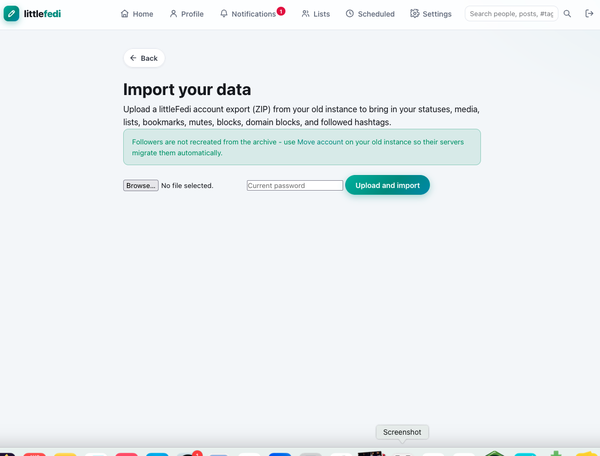Click Browse to choose a ZIP file

pyautogui.click(x=141, y=186)
